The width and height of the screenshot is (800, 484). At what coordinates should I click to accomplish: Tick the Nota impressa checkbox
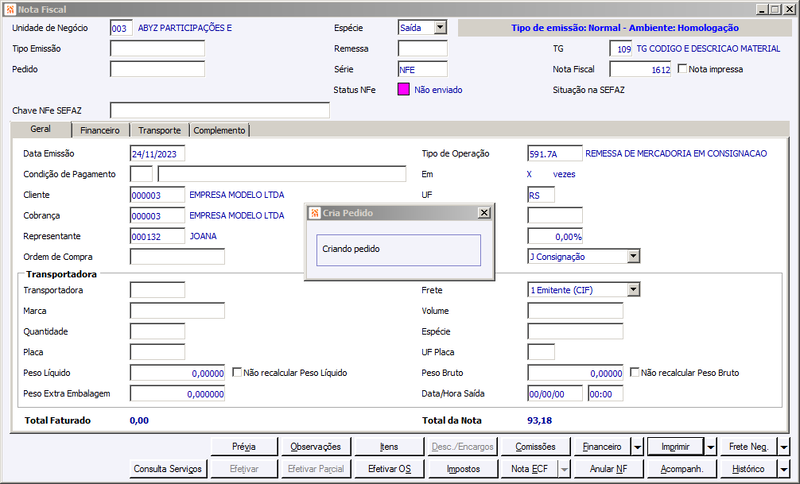click(x=682, y=68)
